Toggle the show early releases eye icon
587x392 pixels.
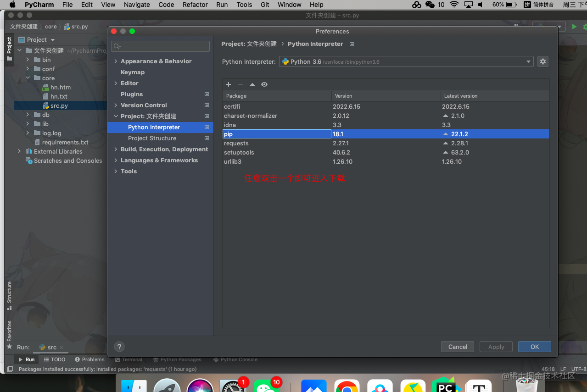tap(264, 84)
